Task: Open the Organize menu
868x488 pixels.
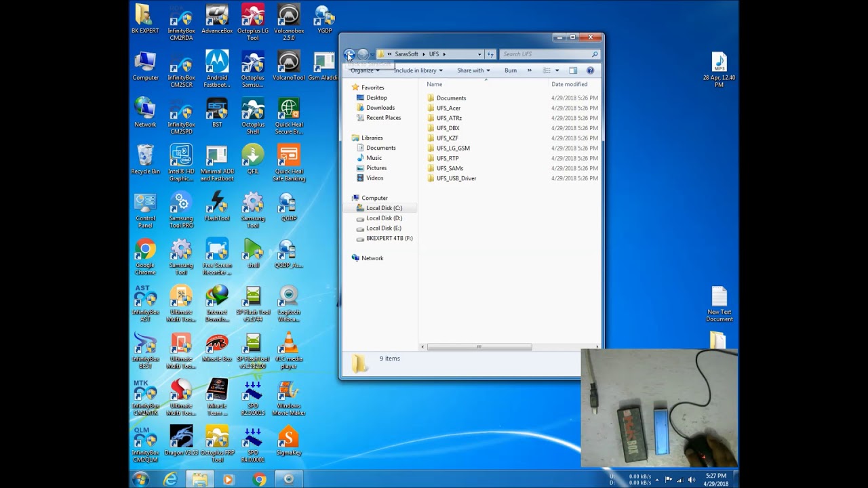Action: 365,70
